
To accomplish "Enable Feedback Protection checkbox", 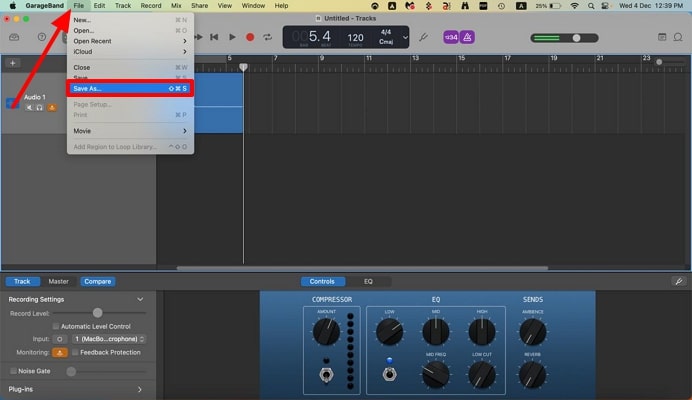I will coord(75,352).
